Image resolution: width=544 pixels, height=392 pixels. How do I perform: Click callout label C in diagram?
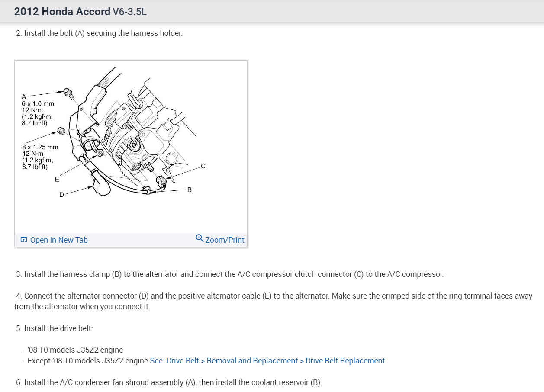pos(203,166)
